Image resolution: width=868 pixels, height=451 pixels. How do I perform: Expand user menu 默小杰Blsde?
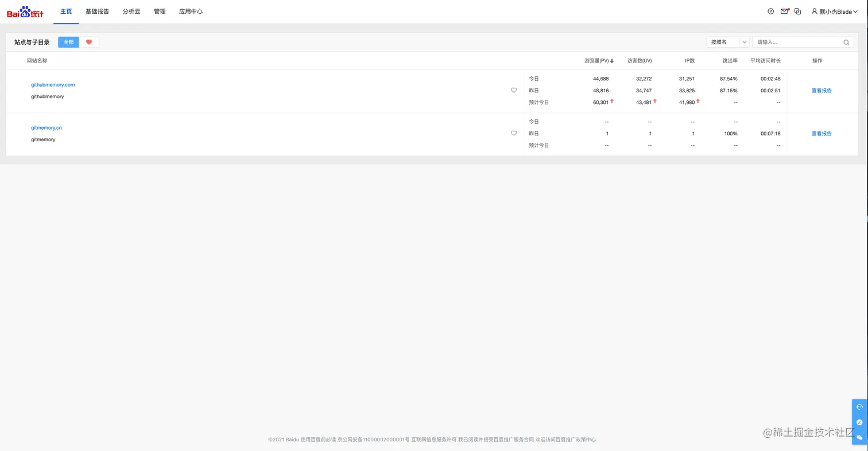pos(835,11)
